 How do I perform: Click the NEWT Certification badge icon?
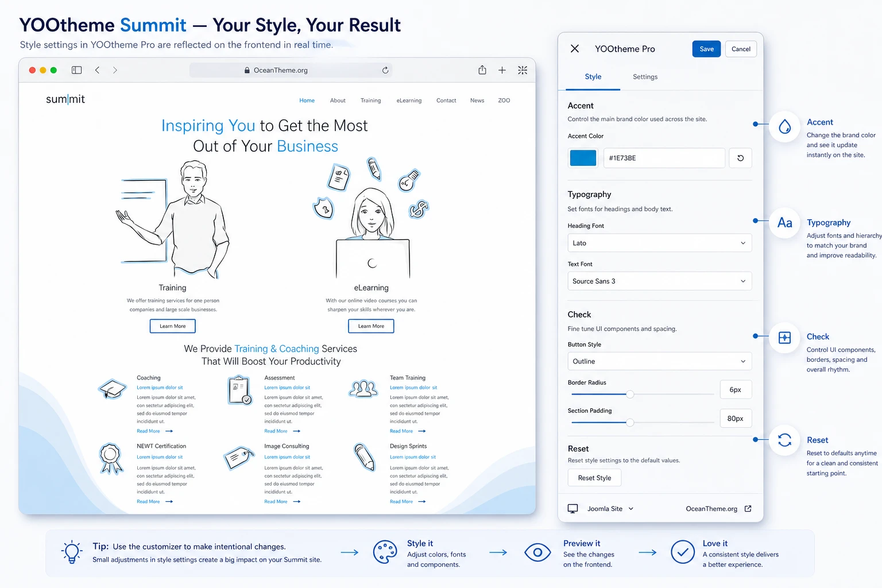[111, 458]
